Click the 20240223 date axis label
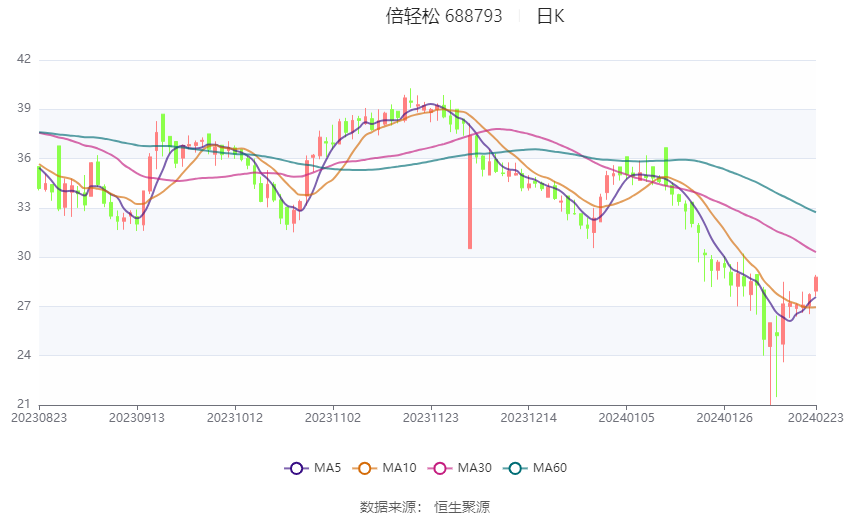Viewport: 850px width, 517px height. [816, 418]
